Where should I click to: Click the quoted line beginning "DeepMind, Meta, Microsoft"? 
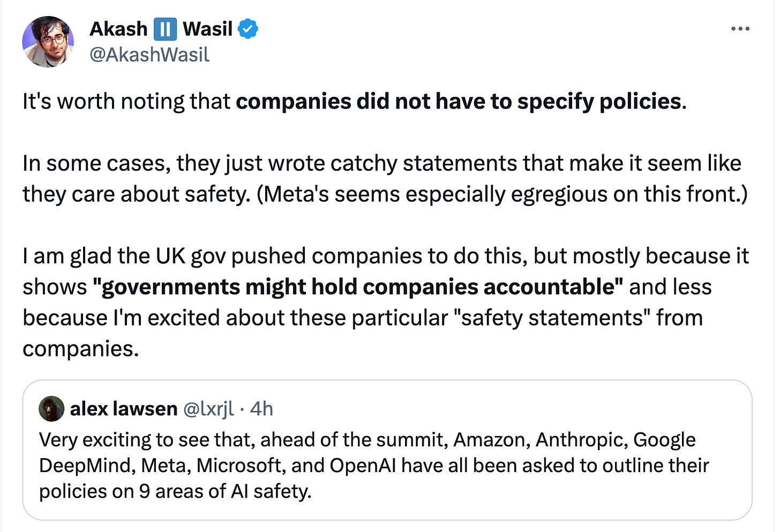374,466
